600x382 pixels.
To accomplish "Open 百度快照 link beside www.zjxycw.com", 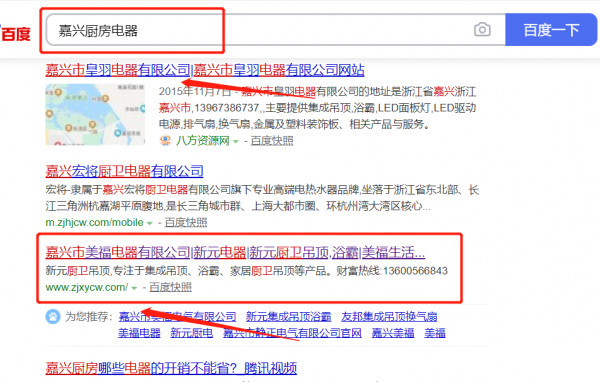I will [x=170, y=287].
